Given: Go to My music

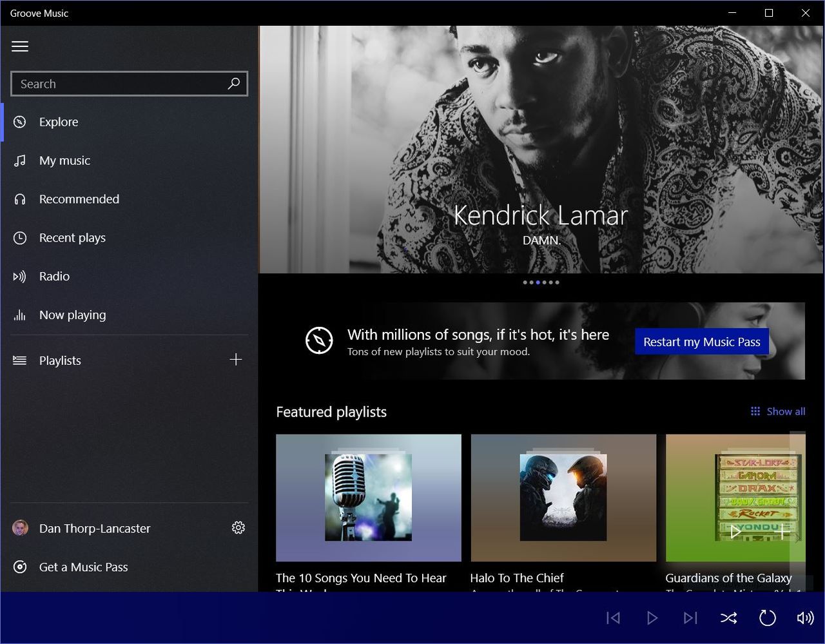Looking at the screenshot, I should pyautogui.click(x=130, y=161).
